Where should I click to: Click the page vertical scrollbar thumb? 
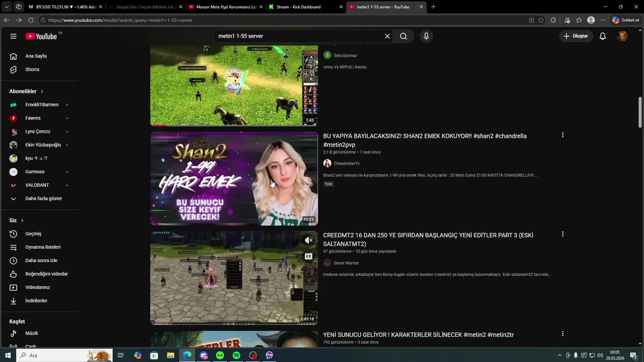coord(640,112)
